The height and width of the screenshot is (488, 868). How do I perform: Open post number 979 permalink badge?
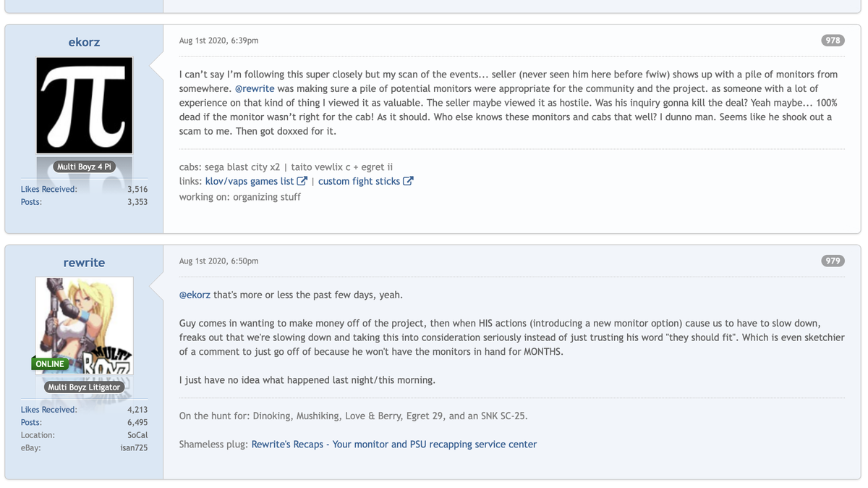(833, 261)
